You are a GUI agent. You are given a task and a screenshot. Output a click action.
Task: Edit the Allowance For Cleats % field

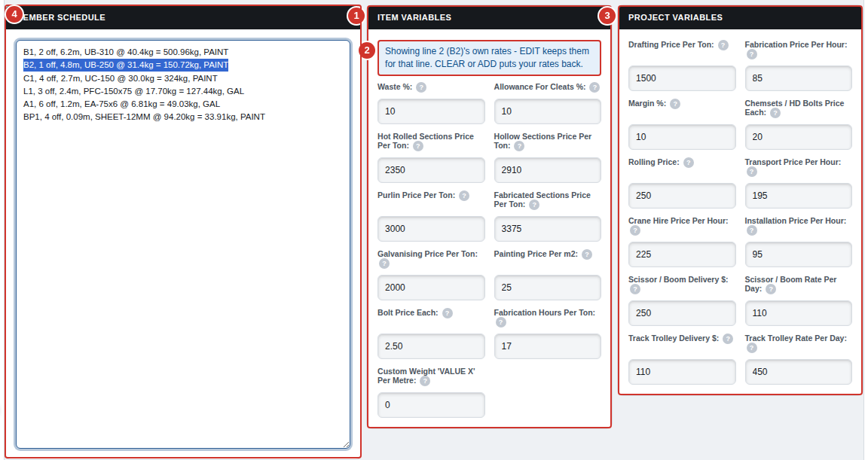click(x=547, y=111)
